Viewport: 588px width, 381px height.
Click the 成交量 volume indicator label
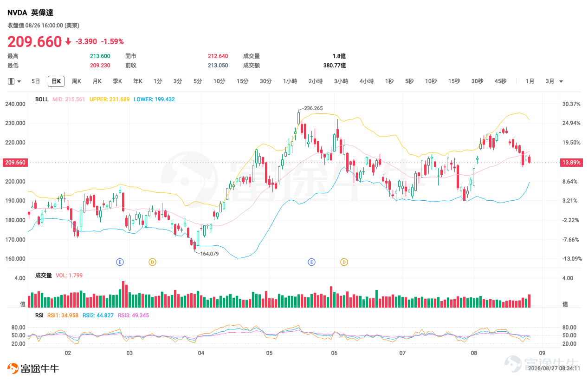[44, 276]
